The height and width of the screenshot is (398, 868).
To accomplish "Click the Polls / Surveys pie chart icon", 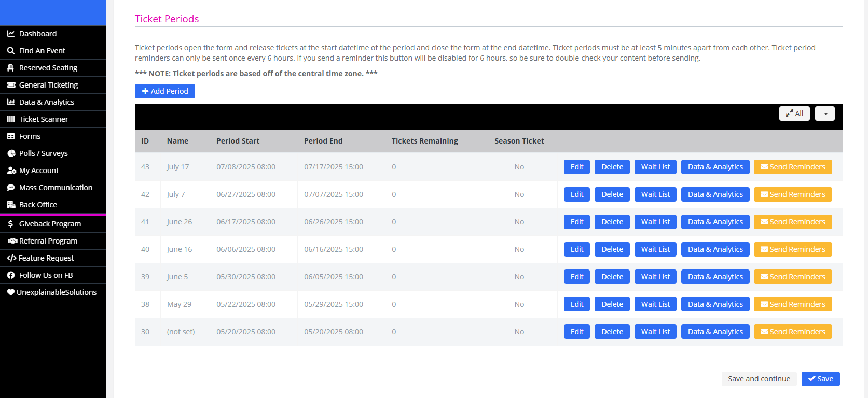I will 10,153.
